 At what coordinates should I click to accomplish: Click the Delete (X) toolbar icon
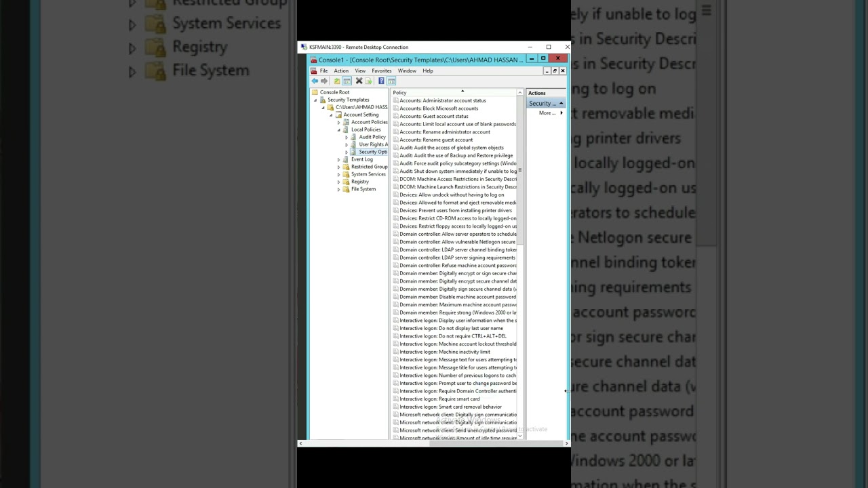[x=359, y=81]
